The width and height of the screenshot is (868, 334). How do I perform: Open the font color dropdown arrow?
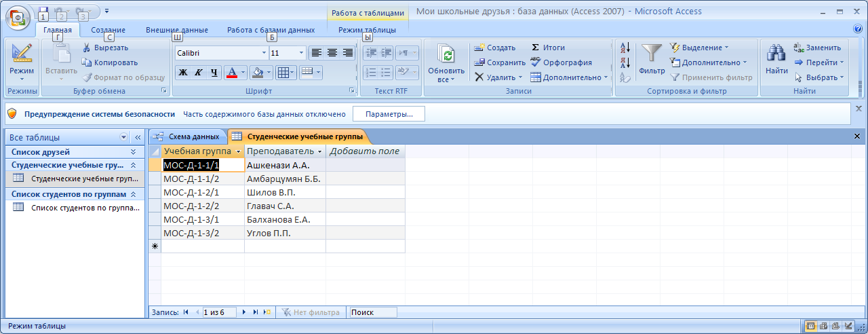pos(243,73)
